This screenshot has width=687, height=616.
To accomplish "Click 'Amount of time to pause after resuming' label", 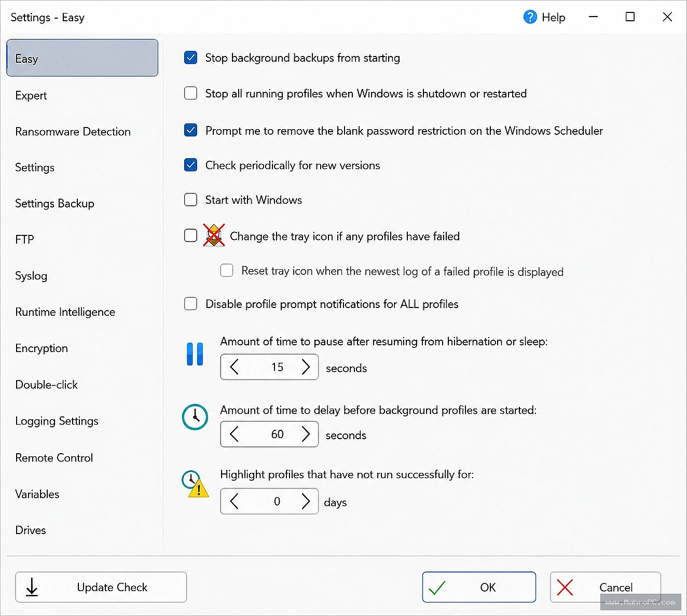I will point(384,341).
